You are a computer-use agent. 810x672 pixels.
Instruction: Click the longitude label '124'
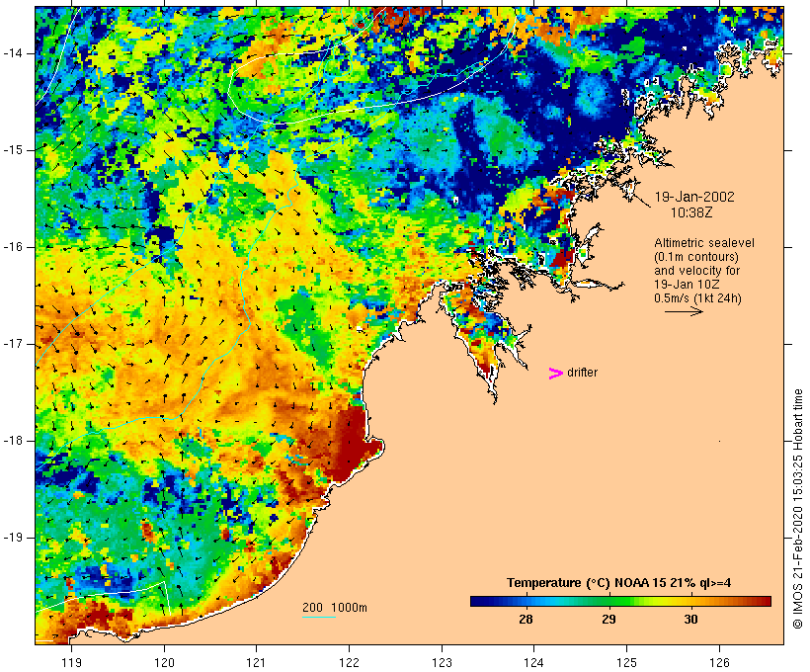(534, 663)
